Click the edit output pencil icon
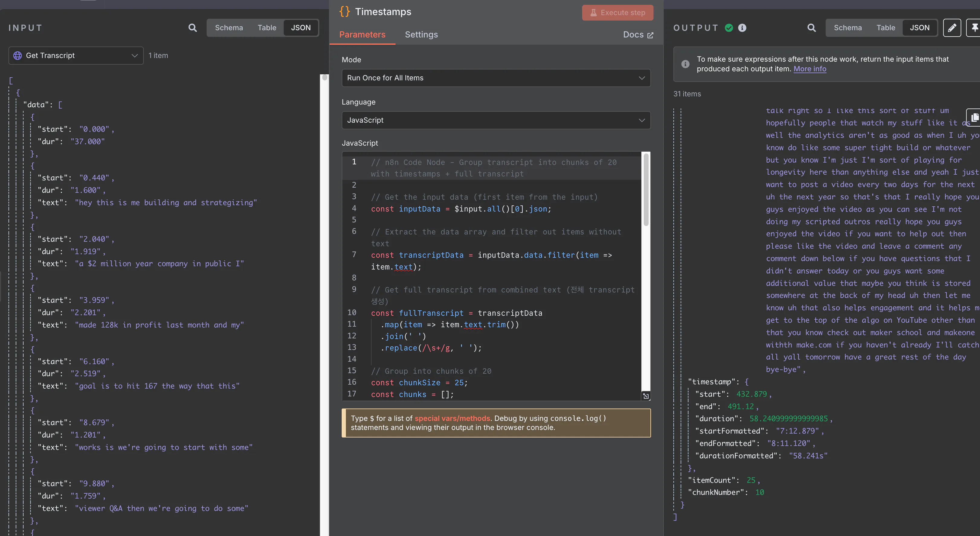The height and width of the screenshot is (536, 980). (952, 28)
